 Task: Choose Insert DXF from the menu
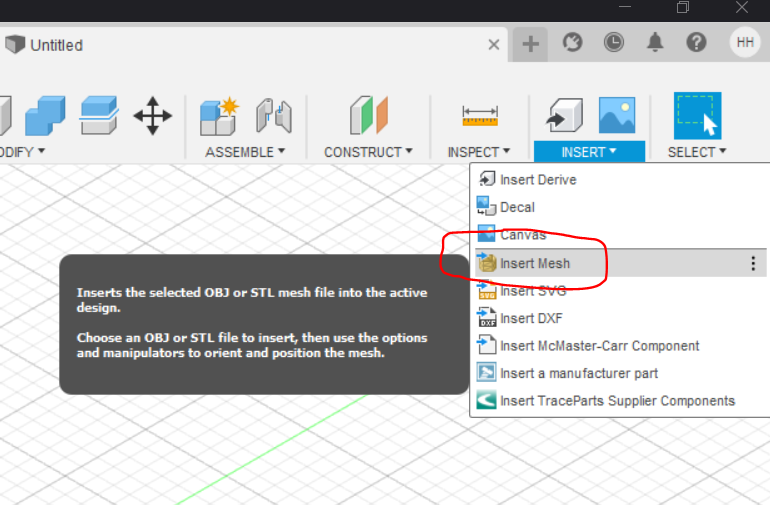click(621, 318)
